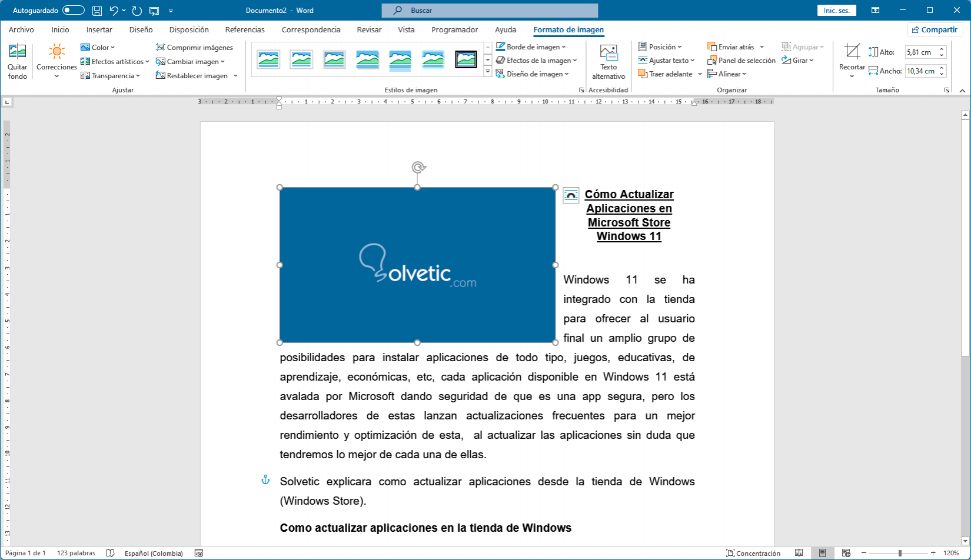Open the Transparencia dropdown
Screen dimensions: 971x560
tap(111, 75)
